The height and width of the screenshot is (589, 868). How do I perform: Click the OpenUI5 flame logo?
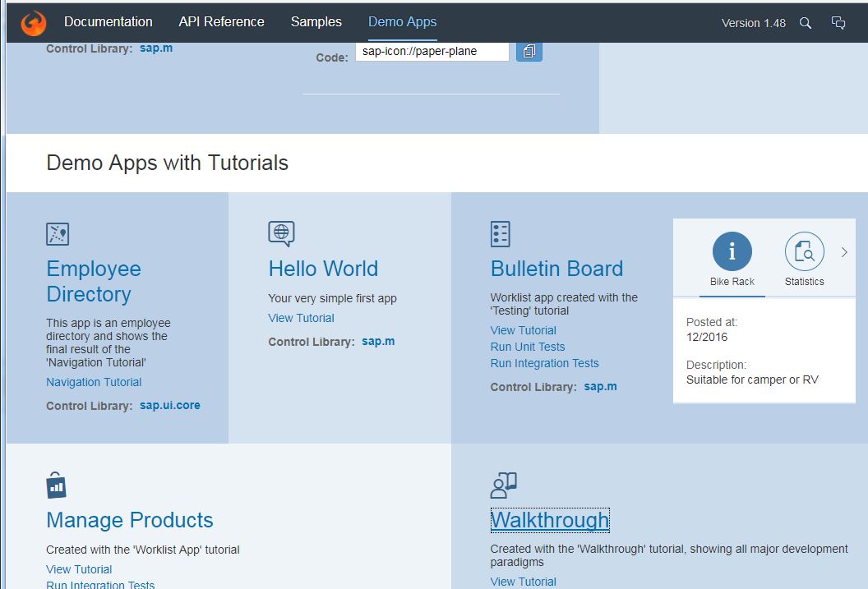click(x=31, y=22)
